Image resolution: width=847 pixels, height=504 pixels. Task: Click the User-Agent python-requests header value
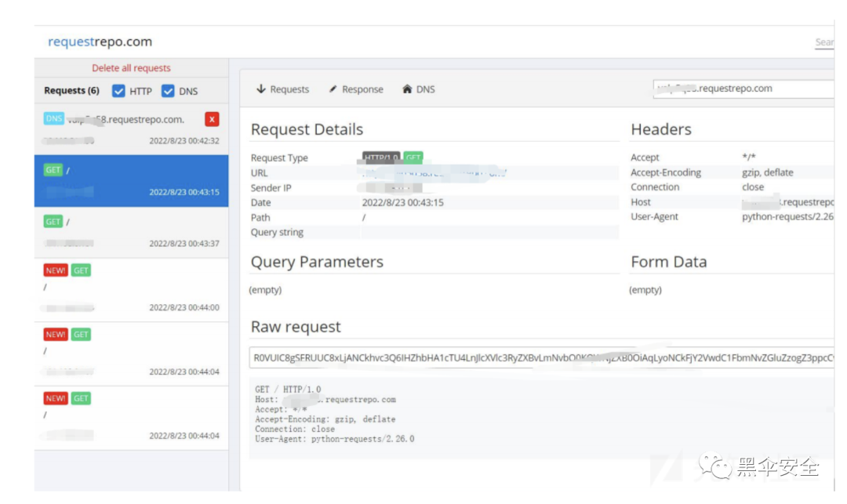coord(787,217)
